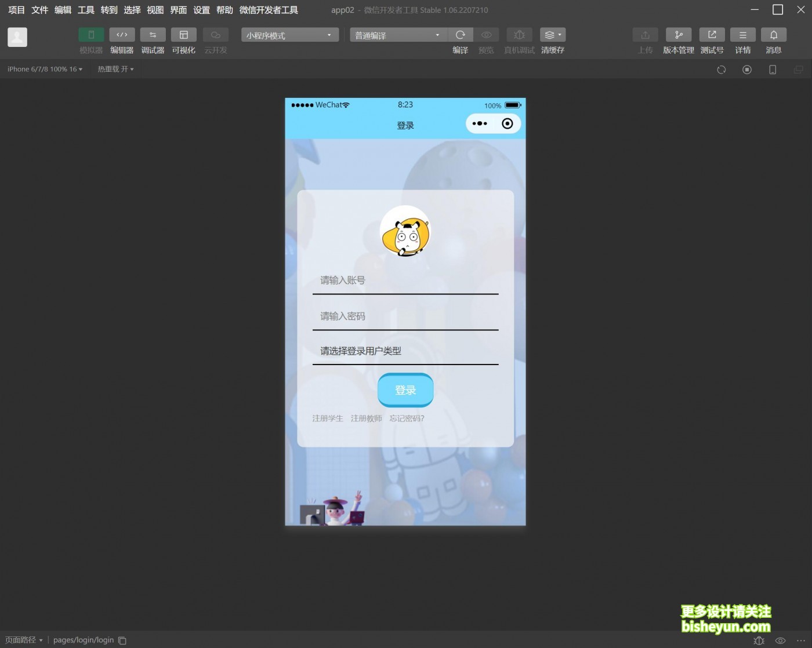Open the 选择 menu
The height and width of the screenshot is (648, 812).
[132, 10]
